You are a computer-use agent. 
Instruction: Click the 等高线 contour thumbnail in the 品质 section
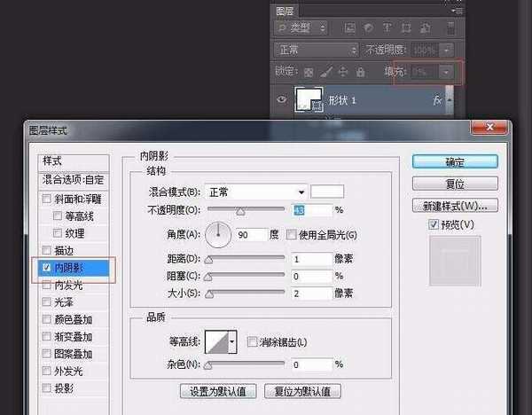pos(217,341)
